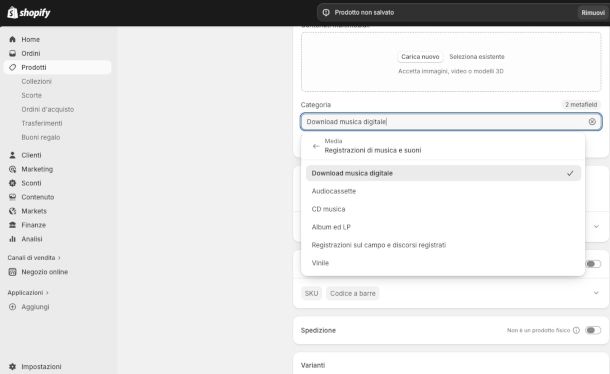The height and width of the screenshot is (374, 610).
Task: Toggle the switch above the SKU row
Action: [x=593, y=264]
